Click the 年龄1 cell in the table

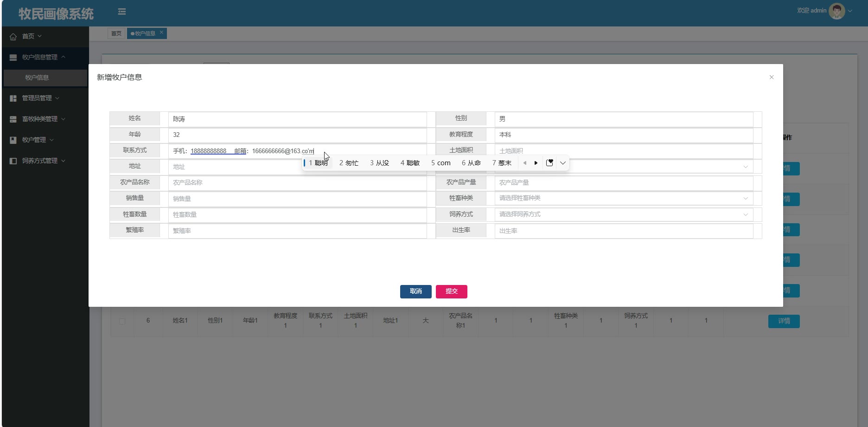click(x=250, y=321)
